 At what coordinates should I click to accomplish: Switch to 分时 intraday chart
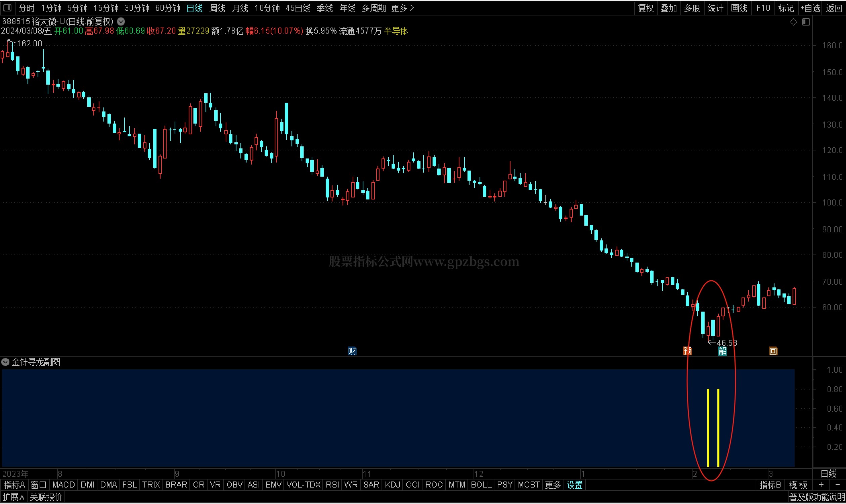tap(27, 8)
